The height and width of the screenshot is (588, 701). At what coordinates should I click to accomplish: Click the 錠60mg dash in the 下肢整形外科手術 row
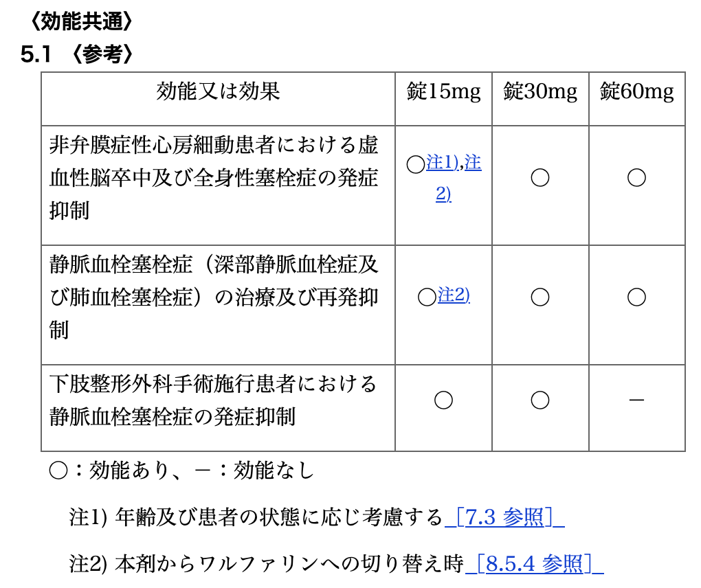(x=636, y=400)
